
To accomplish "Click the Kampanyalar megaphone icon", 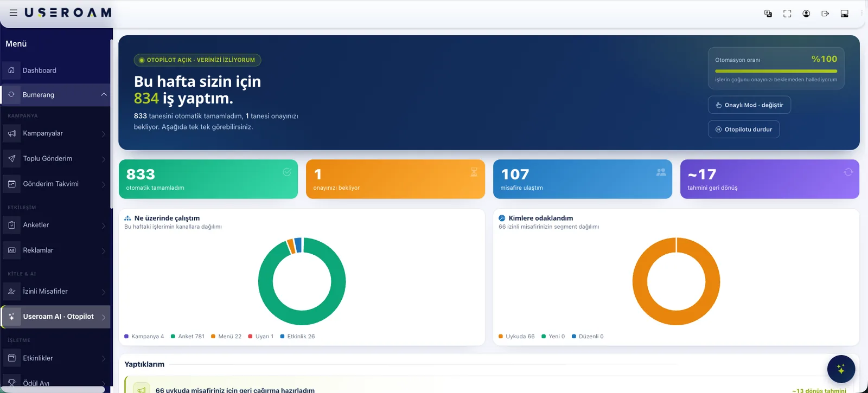I will (12, 133).
